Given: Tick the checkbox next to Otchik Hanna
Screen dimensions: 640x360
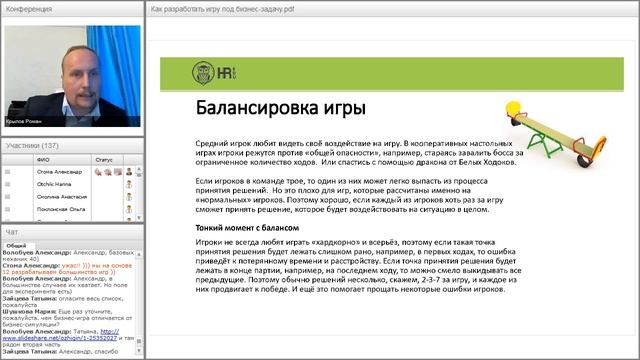Looking at the screenshot, I should click(7, 184).
